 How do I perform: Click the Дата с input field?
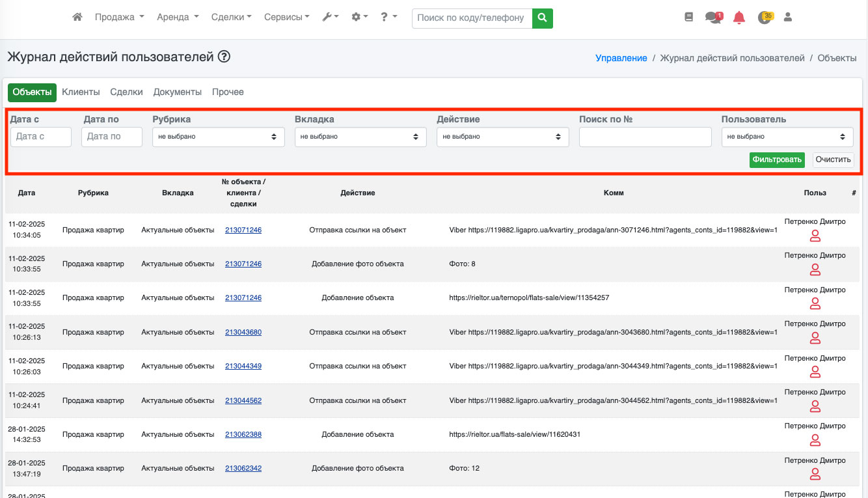(40, 137)
